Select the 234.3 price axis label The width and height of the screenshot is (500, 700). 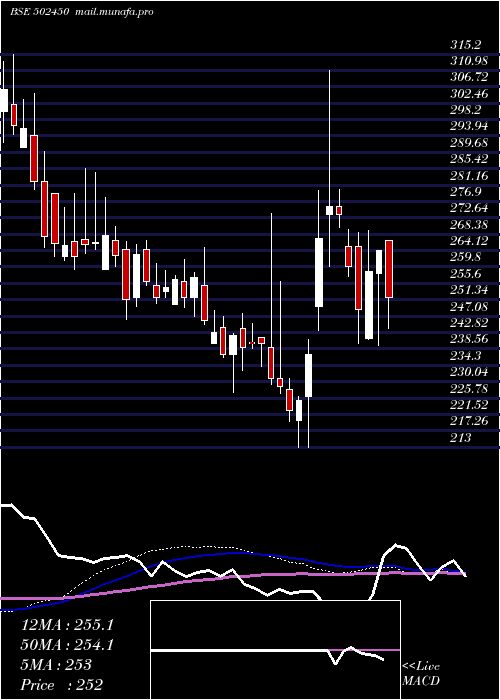(x=465, y=356)
